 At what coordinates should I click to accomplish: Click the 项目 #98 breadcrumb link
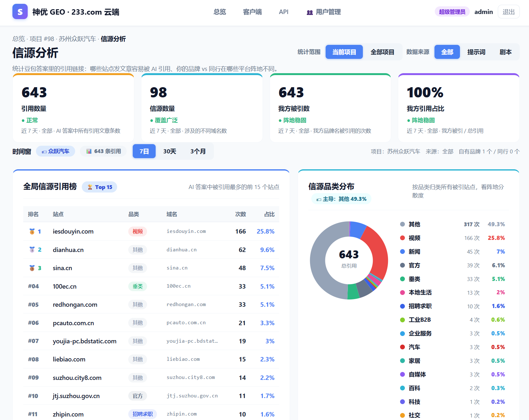pos(42,39)
